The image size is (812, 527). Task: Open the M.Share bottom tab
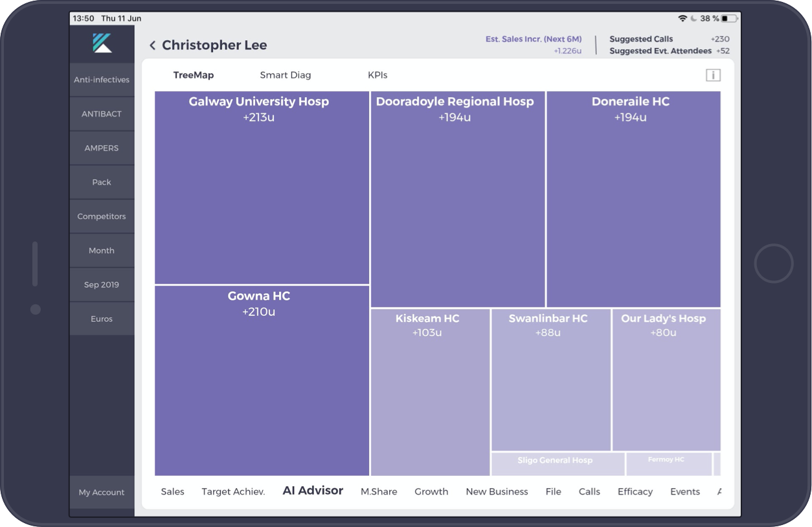[379, 491]
